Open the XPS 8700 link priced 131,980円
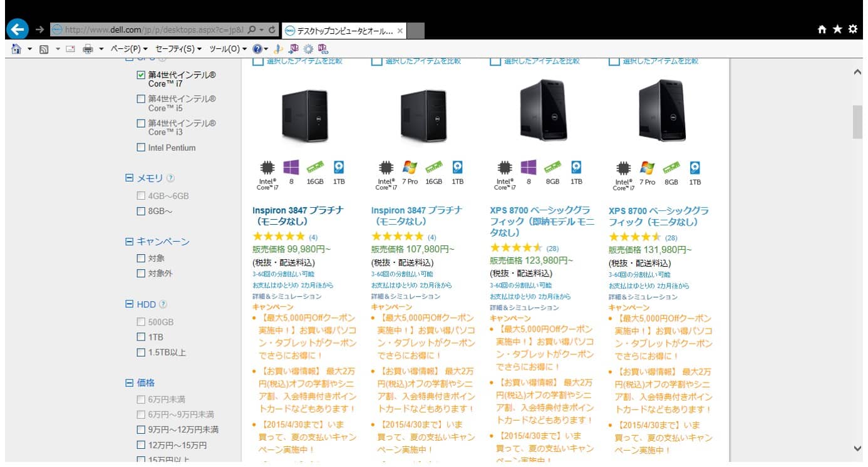 pyautogui.click(x=659, y=216)
